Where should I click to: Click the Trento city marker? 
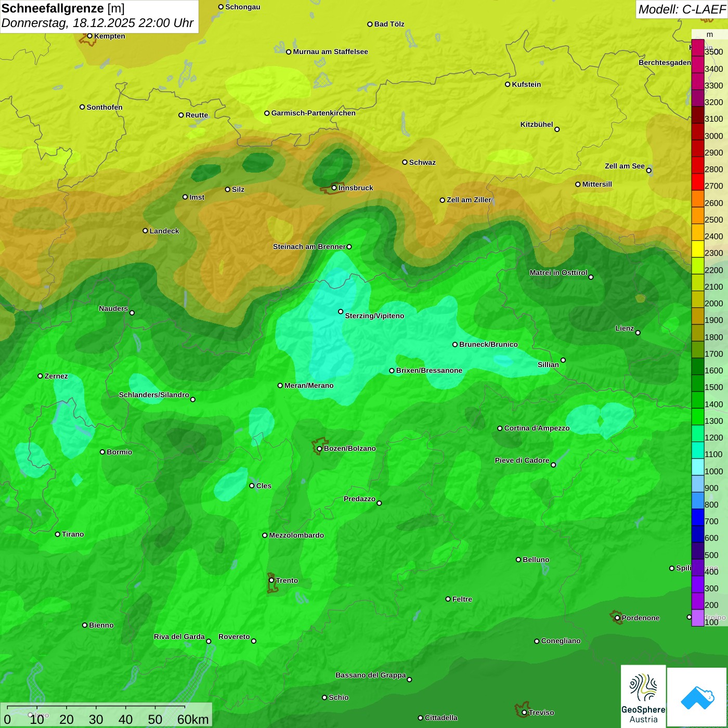pos(271,580)
